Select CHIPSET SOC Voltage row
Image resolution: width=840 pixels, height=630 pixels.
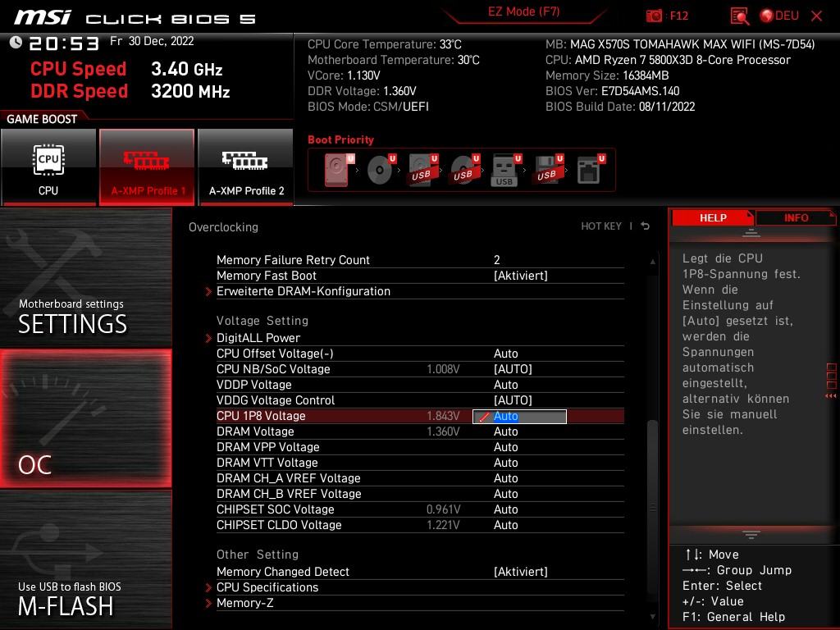420,509
